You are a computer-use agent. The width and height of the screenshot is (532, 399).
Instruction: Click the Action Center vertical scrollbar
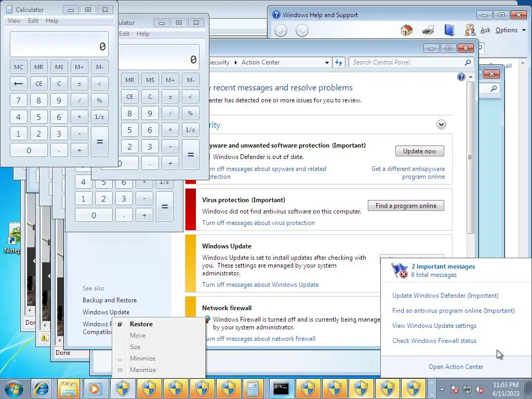pyautogui.click(x=470, y=157)
